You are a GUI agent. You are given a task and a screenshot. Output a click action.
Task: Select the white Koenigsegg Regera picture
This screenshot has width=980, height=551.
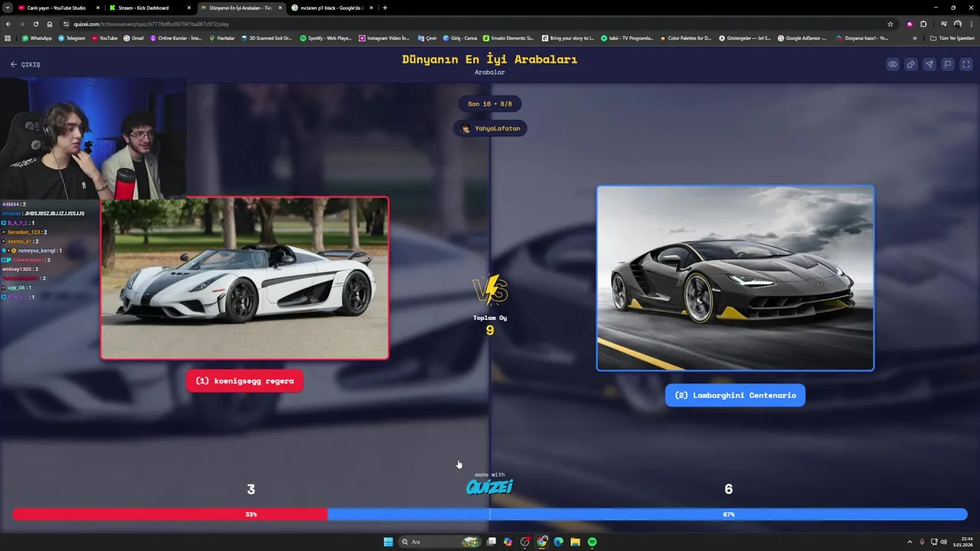[245, 278]
